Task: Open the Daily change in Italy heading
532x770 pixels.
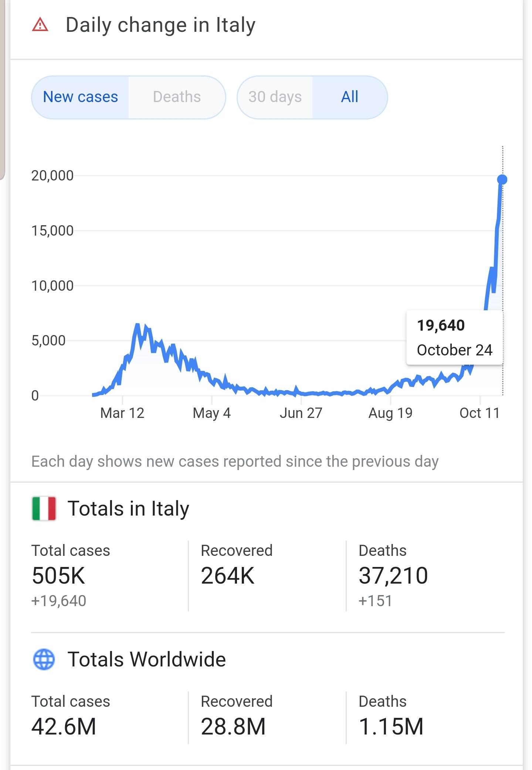Action: tap(160, 25)
